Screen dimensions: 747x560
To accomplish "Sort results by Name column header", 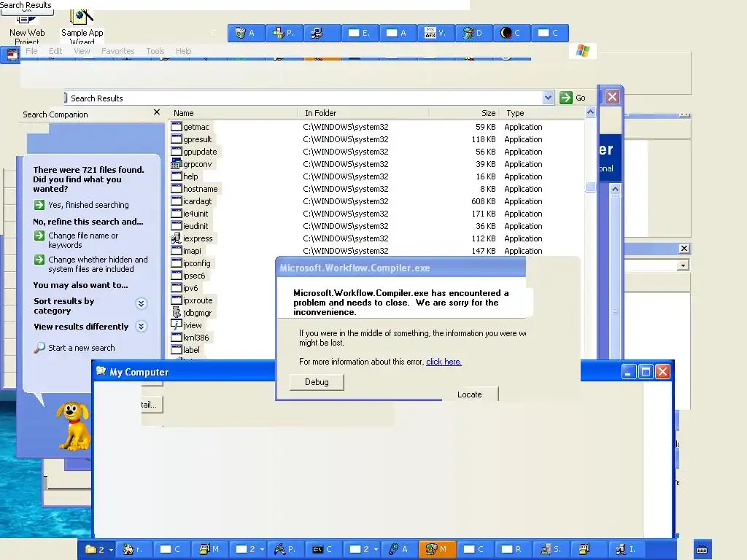I will point(233,113).
